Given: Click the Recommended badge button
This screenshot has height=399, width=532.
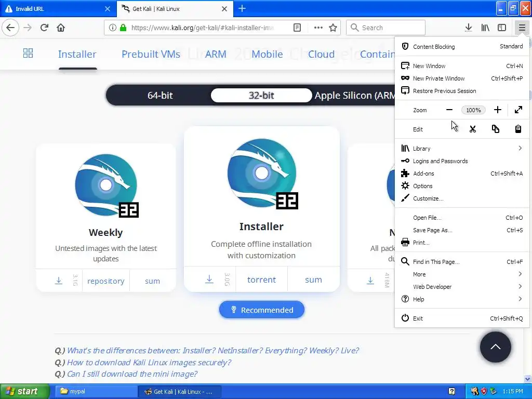Looking at the screenshot, I should tap(262, 310).
